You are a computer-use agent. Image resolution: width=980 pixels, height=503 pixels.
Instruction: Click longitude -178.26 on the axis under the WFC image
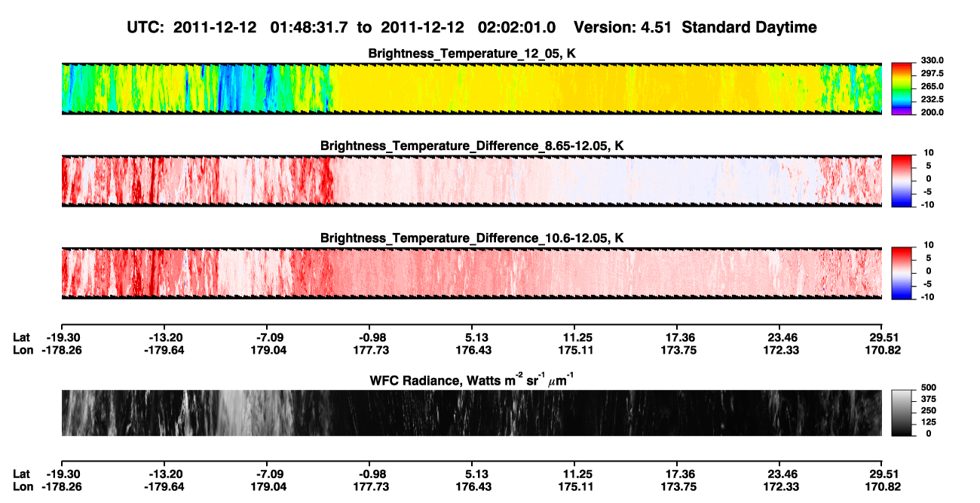(63, 486)
